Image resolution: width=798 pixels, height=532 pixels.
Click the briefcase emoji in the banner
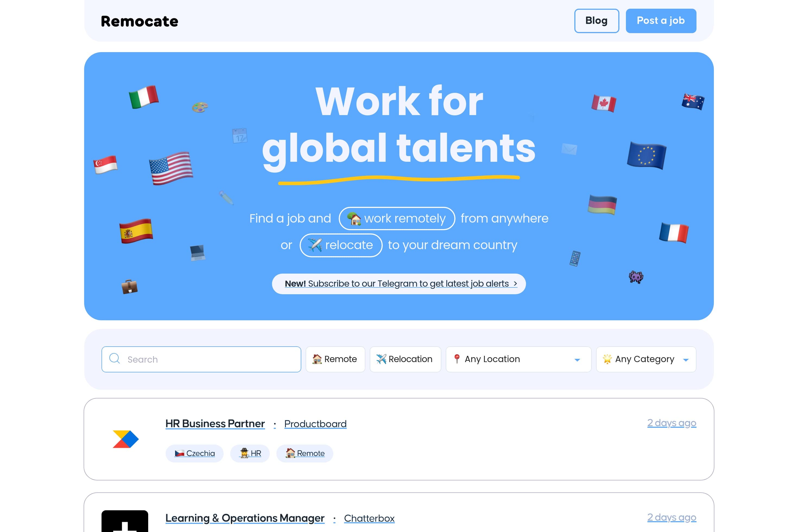tap(130, 287)
